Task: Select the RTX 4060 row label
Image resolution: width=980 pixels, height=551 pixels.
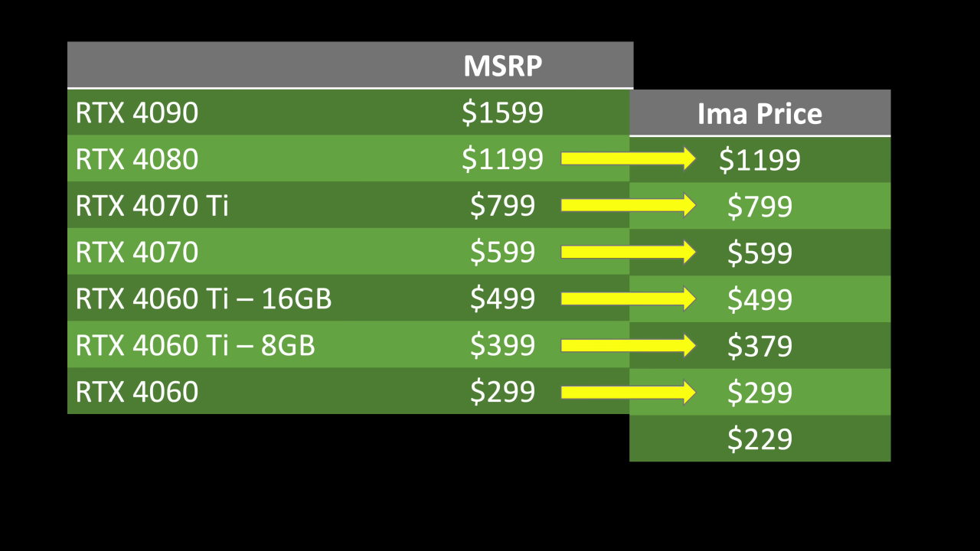Action: (137, 392)
